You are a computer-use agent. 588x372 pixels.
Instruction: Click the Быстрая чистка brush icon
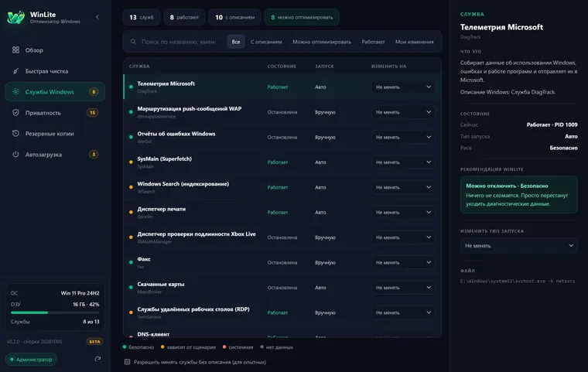pos(15,71)
